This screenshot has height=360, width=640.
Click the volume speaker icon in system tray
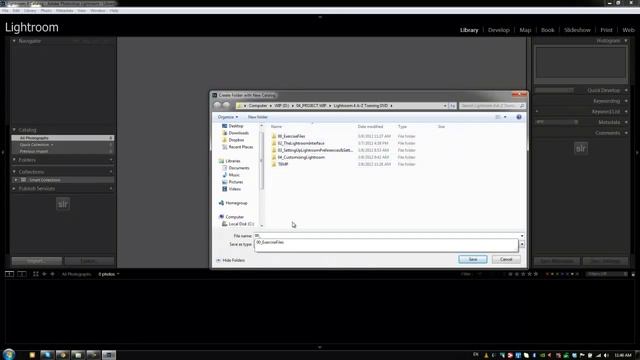pyautogui.click(x=606, y=355)
